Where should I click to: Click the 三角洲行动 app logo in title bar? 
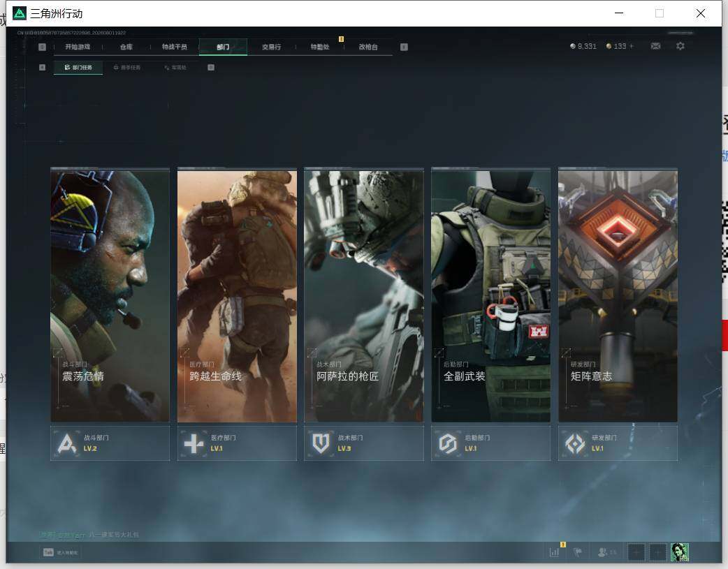[x=20, y=13]
